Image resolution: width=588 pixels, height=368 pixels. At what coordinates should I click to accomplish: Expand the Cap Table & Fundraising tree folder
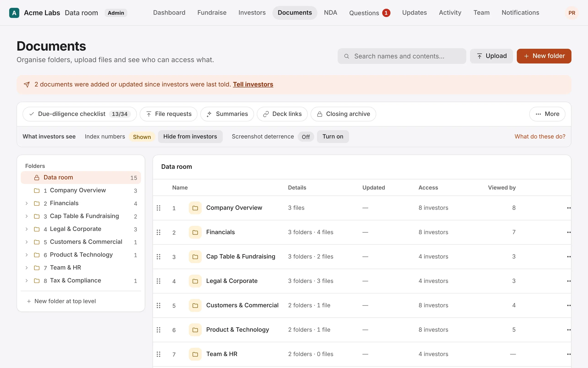26,216
